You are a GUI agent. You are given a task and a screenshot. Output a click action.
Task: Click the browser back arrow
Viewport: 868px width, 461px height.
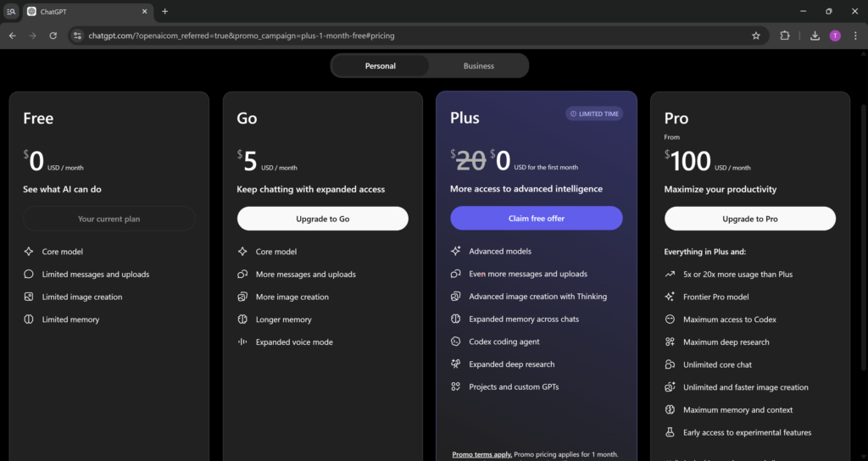12,36
